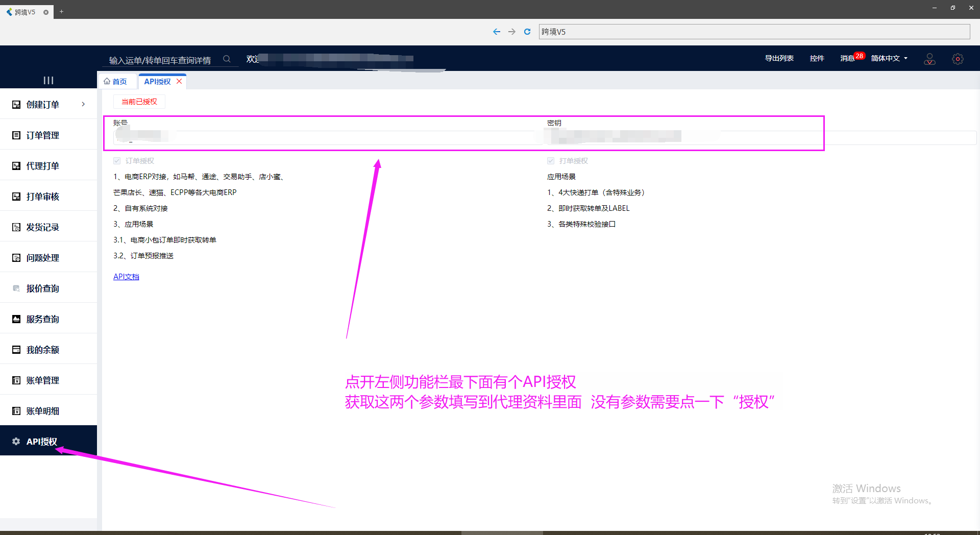
Task: Click the waybill search magnifier icon
Action: click(x=227, y=59)
